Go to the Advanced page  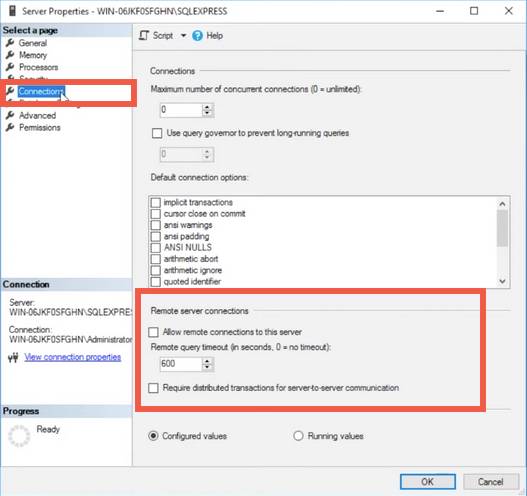point(37,116)
